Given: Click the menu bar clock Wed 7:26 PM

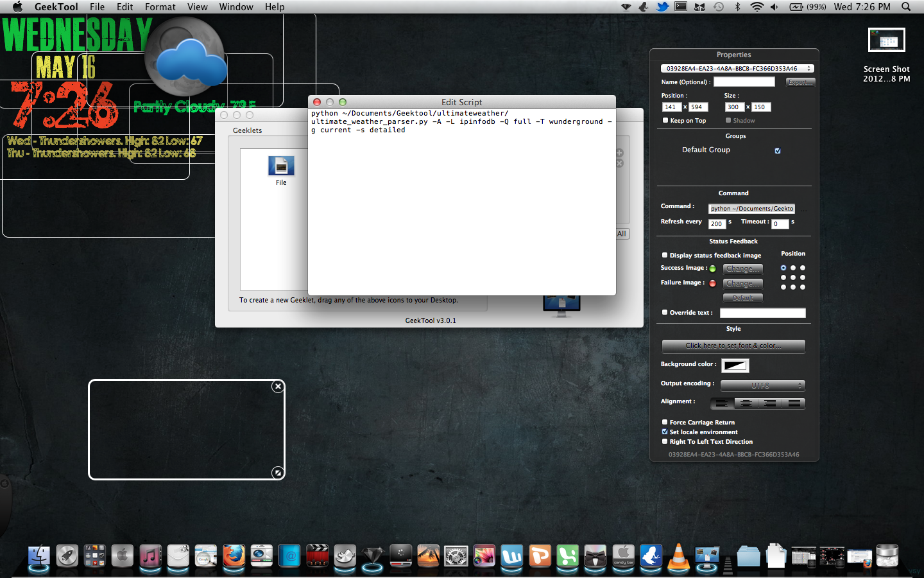Looking at the screenshot, I should (x=862, y=7).
